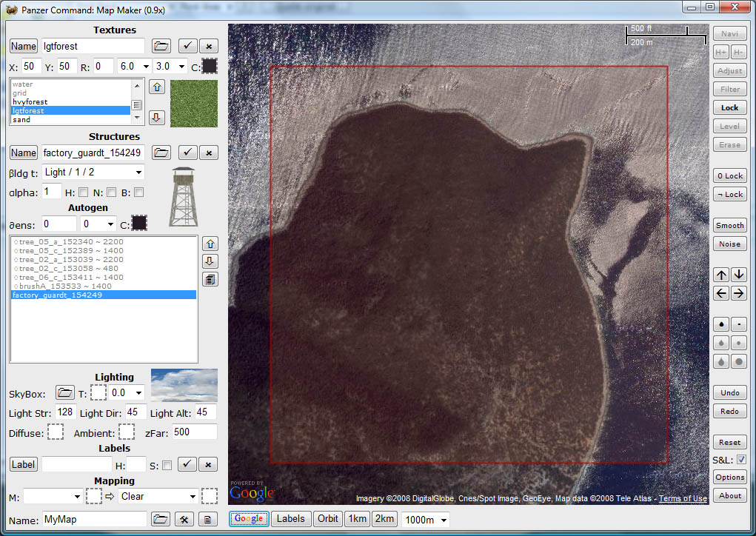Image resolution: width=756 pixels, height=536 pixels.
Task: Click the right arrow shift button
Action: pyautogui.click(x=738, y=293)
